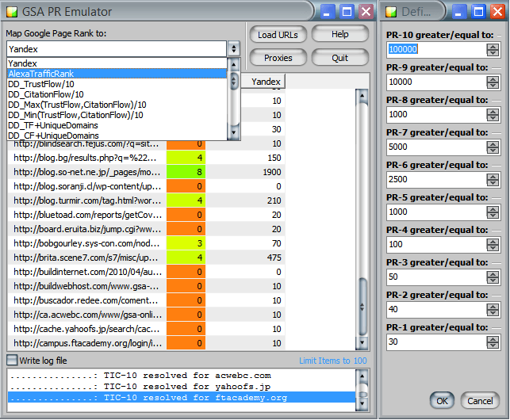
Task: Select the http://bluetoad.com row
Action: 147,215
